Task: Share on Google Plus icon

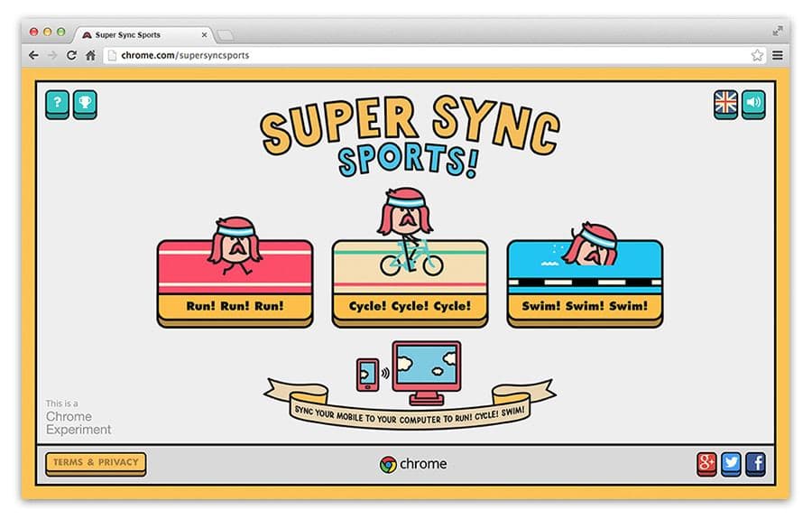Action: coord(706,464)
